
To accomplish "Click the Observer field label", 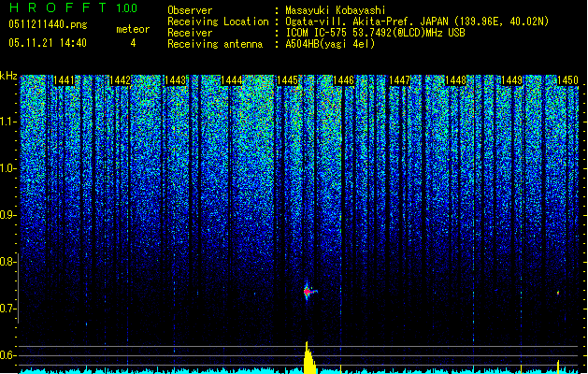I will (190, 10).
